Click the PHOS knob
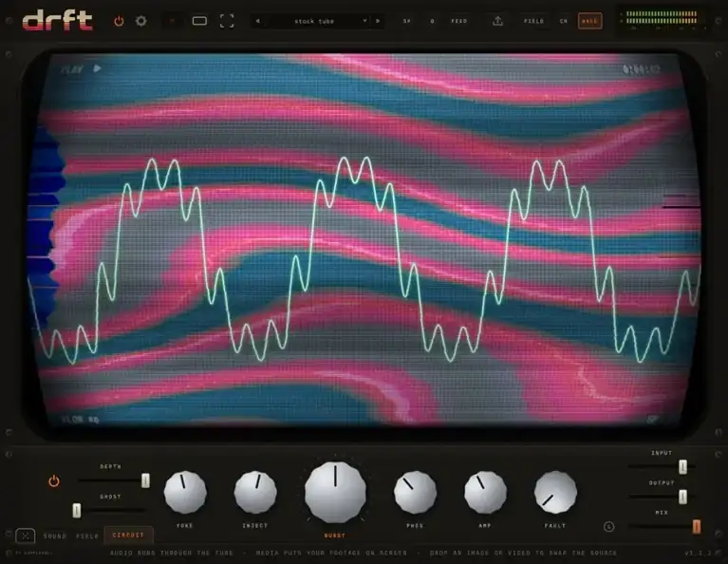This screenshot has width=728, height=564. pyautogui.click(x=415, y=492)
